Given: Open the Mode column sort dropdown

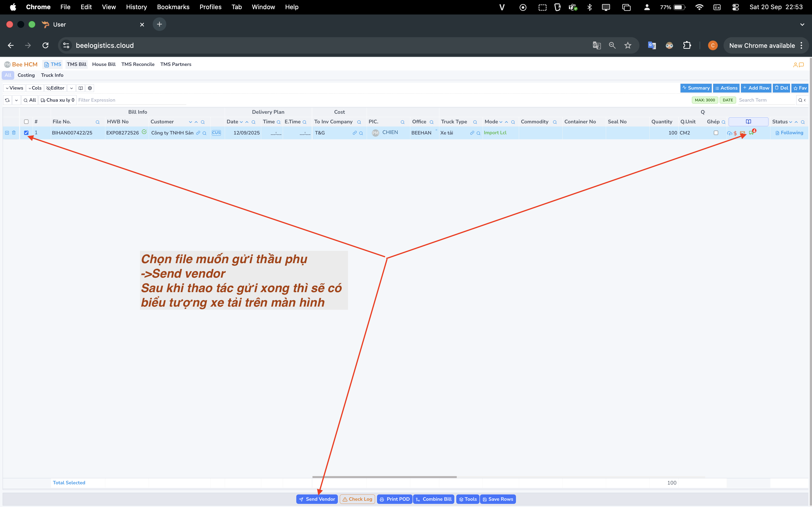Looking at the screenshot, I should tap(501, 122).
